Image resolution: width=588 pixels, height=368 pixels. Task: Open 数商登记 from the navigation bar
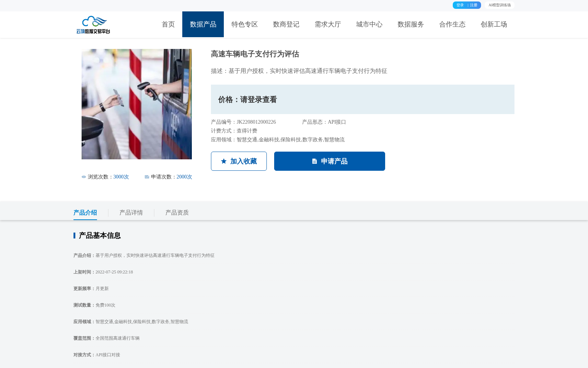pos(286,24)
